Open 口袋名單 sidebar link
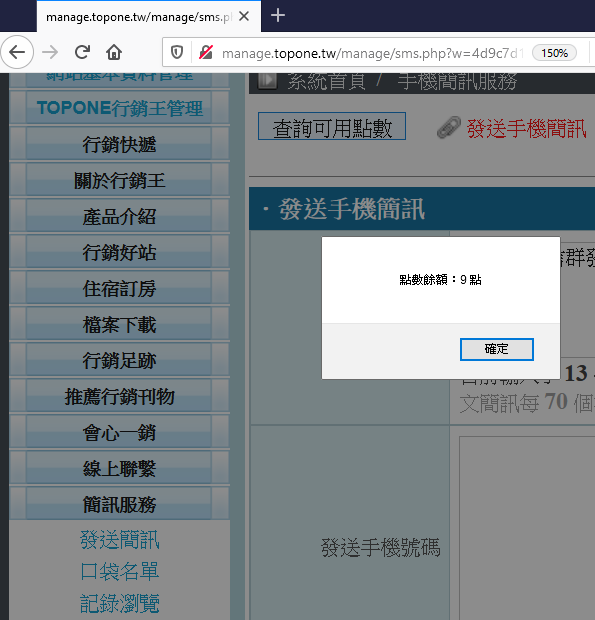The width and height of the screenshot is (595, 620). (119, 571)
